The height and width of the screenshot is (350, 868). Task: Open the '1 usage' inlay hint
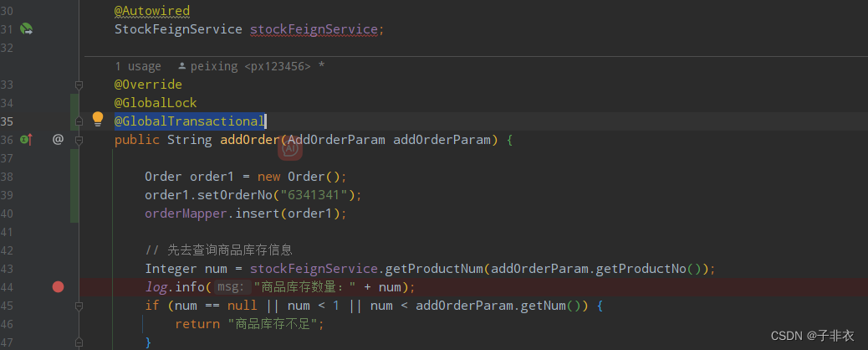point(138,66)
